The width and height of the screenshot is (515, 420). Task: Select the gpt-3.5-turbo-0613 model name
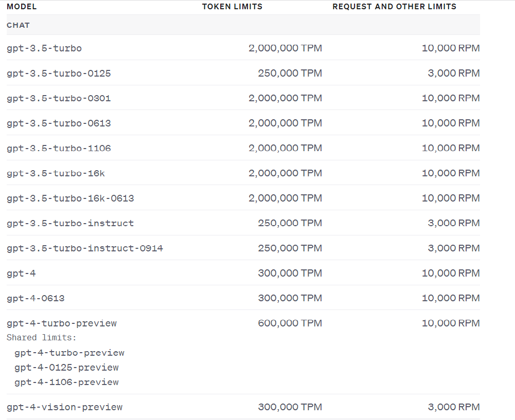tap(59, 123)
